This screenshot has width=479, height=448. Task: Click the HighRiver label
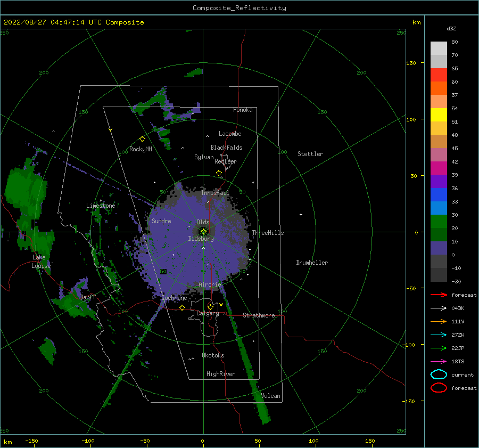pyautogui.click(x=221, y=374)
